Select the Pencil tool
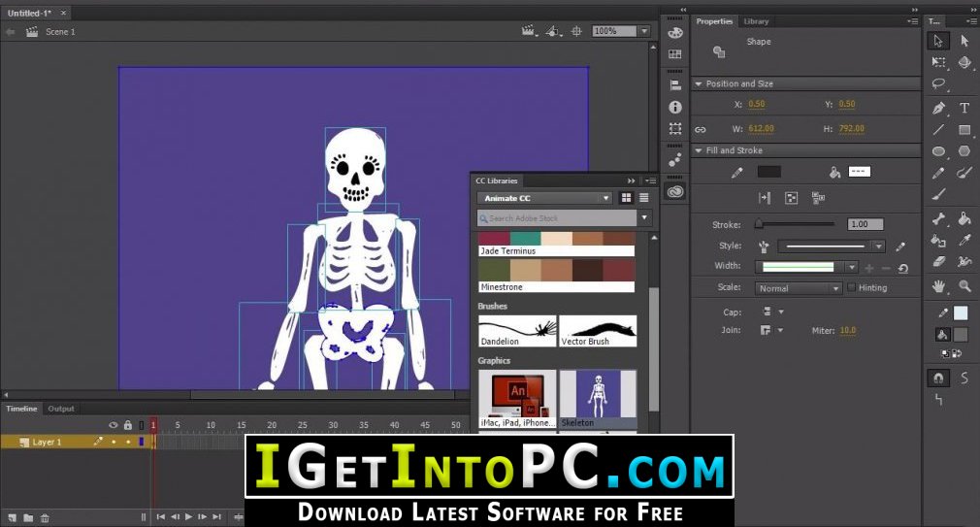 point(938,173)
